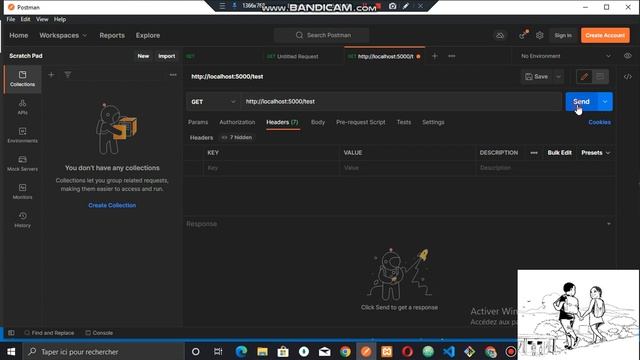
Task: Click the header Key input cell
Action: coord(271,168)
